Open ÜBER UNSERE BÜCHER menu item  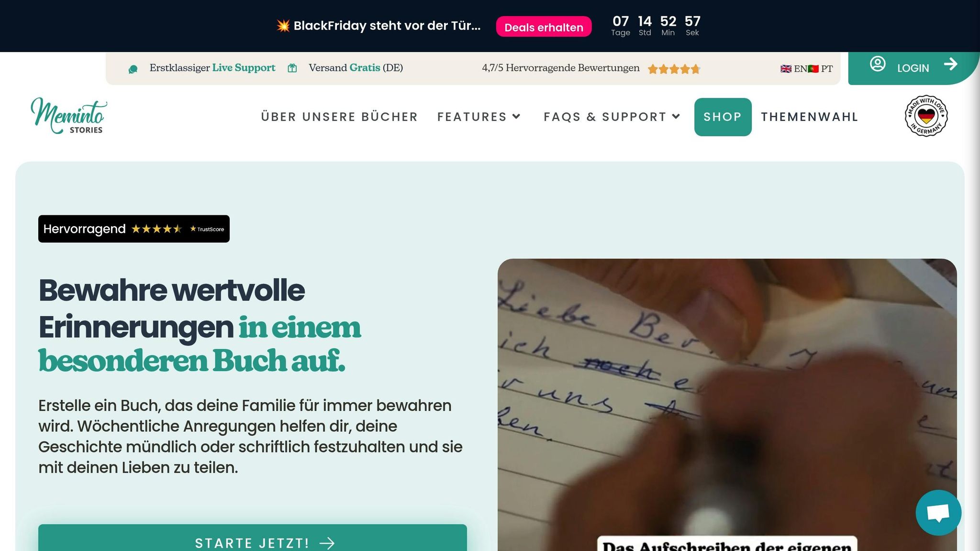[339, 117]
